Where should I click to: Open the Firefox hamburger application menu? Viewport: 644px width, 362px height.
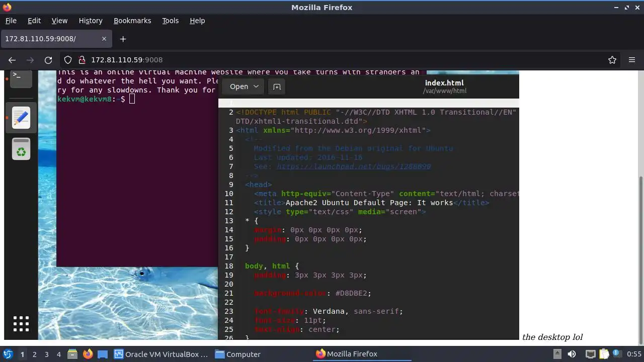click(632, 60)
